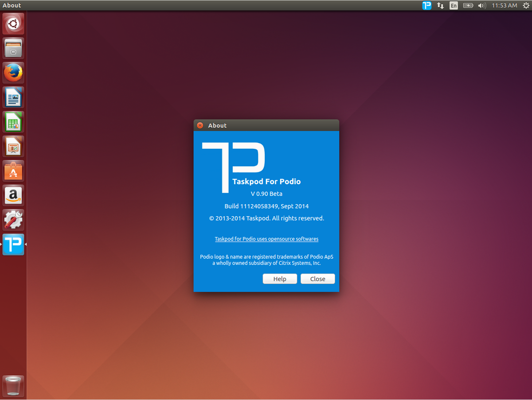Click the sync arrows indicator in the panel
Viewport: 532px width, 400px height.
(x=439, y=5)
